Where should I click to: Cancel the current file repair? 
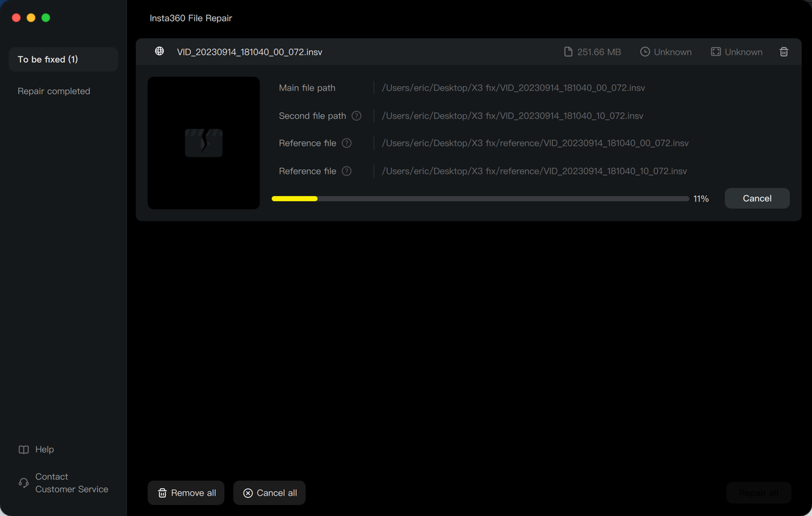[x=757, y=198]
